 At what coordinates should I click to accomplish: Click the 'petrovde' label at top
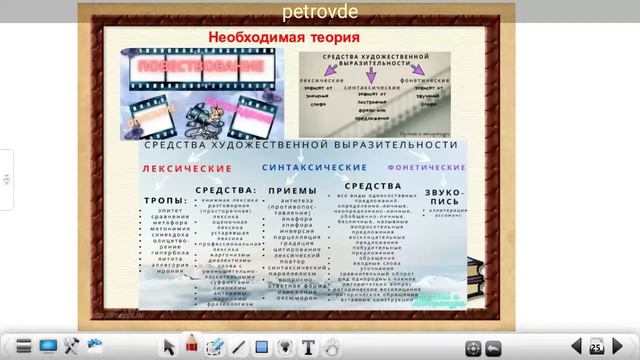coord(320,12)
